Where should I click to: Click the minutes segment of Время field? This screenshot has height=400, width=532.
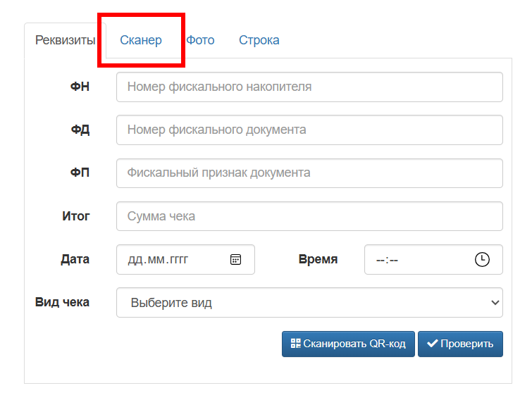(x=394, y=260)
